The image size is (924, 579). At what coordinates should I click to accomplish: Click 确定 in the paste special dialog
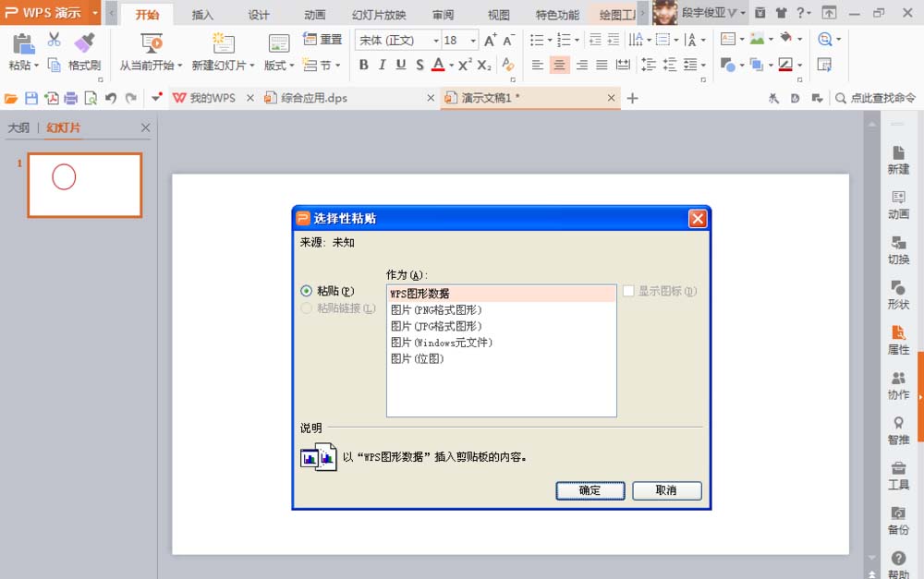(590, 490)
